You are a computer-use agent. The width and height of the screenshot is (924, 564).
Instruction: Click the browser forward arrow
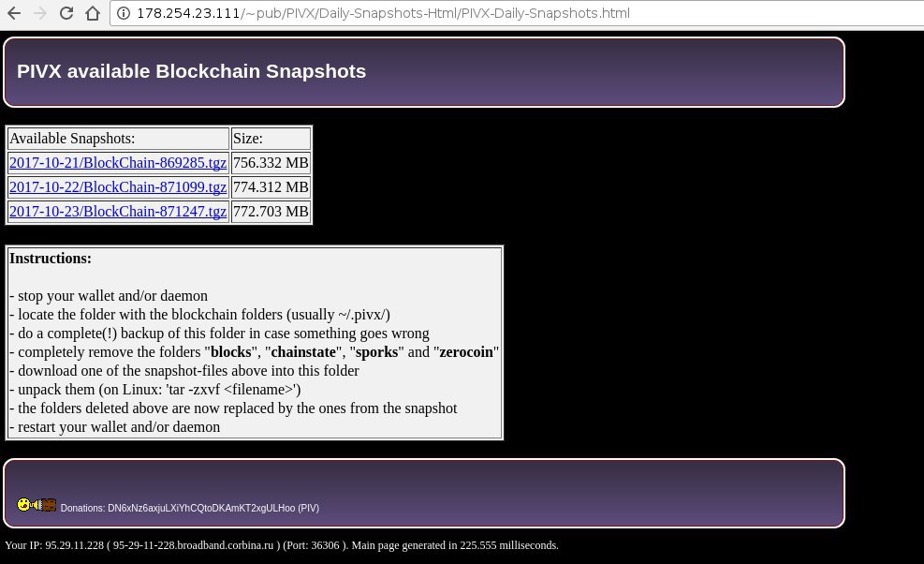[x=40, y=13]
